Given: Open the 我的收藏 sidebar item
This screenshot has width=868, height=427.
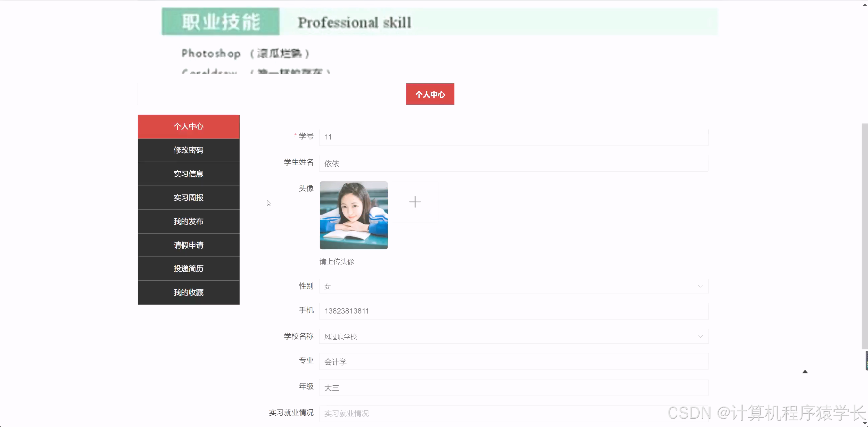Looking at the screenshot, I should [x=188, y=292].
